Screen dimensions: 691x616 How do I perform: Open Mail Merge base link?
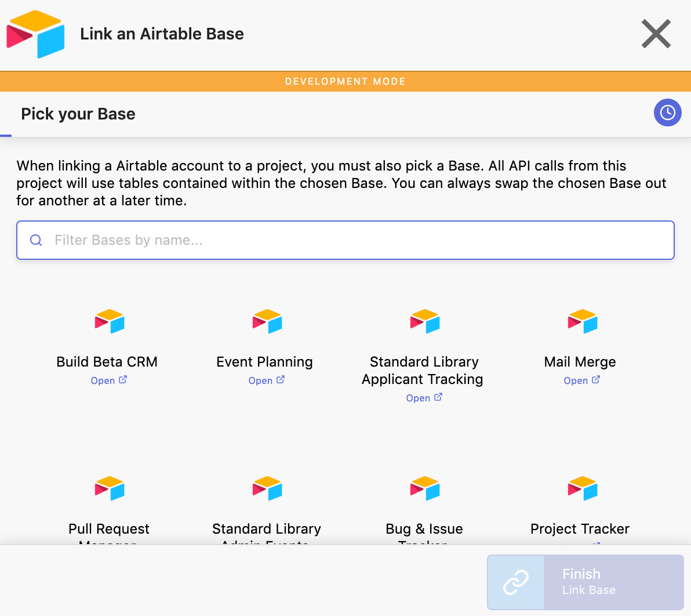pos(581,380)
